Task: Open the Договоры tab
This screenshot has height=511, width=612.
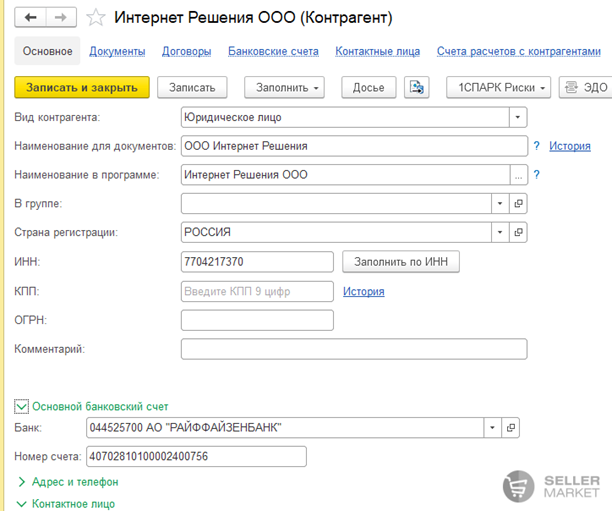Action: (x=186, y=51)
